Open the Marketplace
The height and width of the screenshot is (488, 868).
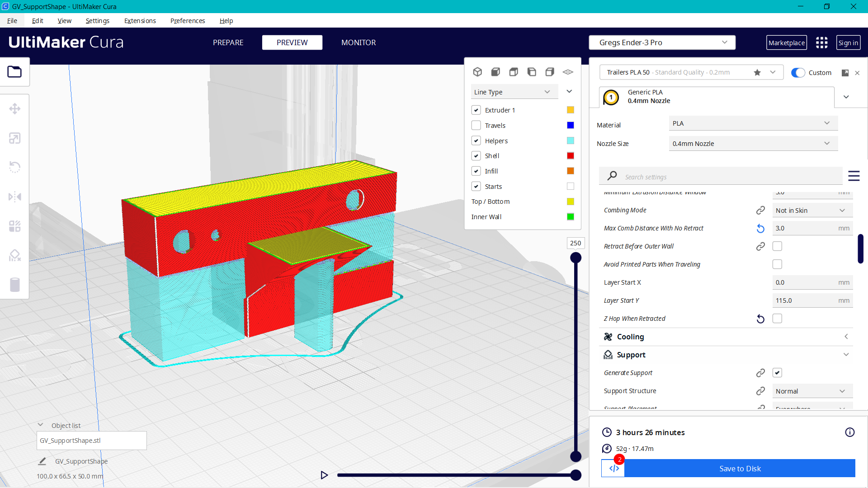tap(787, 42)
